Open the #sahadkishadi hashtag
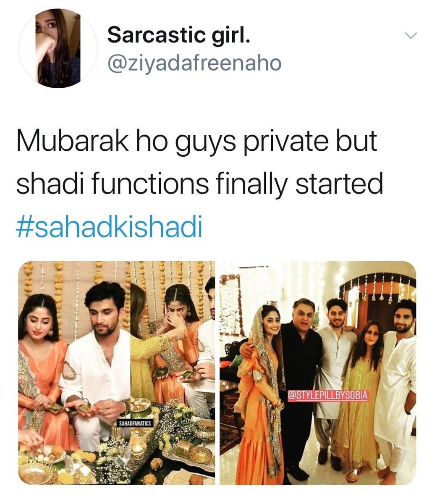The width and height of the screenshot is (432, 504). [110, 228]
